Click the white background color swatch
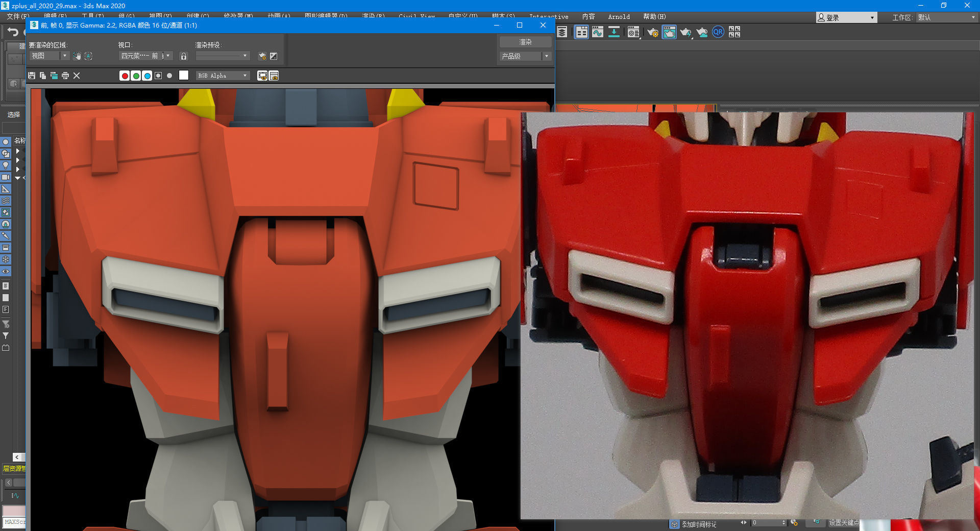Screen dimensions: 980x531 coord(184,75)
